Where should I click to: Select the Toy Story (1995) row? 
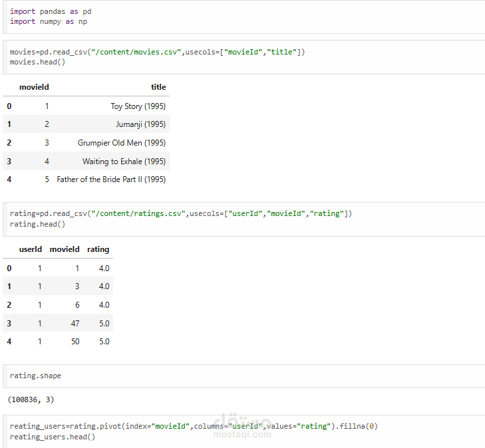coord(86,106)
